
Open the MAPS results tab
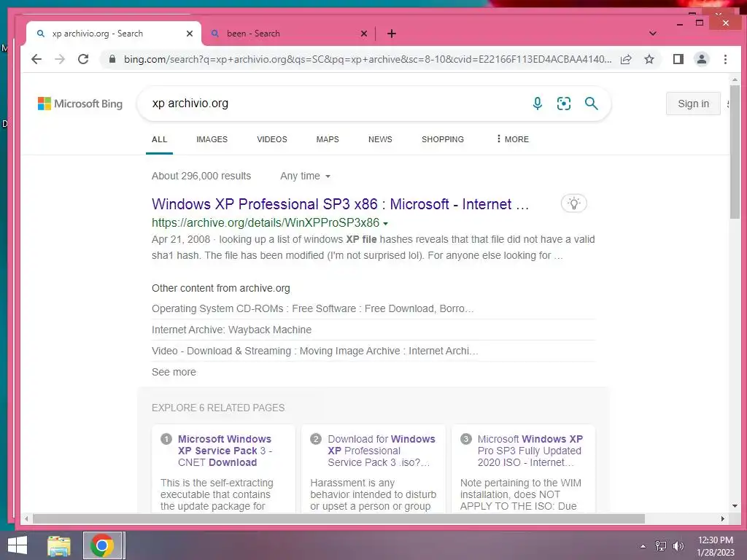[x=328, y=139]
